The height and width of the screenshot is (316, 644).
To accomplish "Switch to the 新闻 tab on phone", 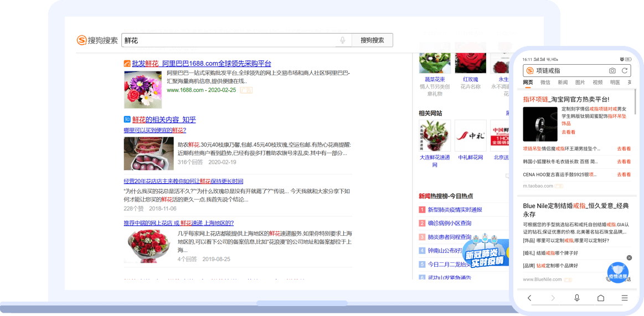I will tap(563, 82).
